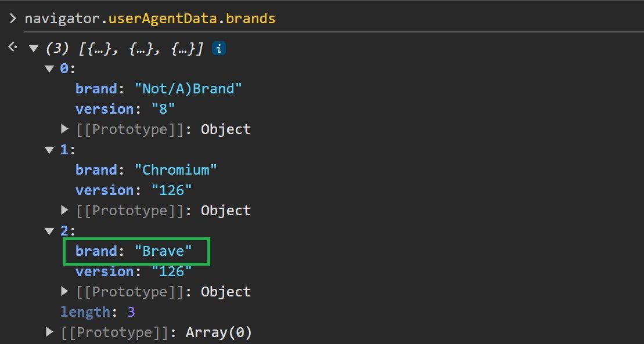The image size is (644, 344).
Task: Click the console input navigator.userAgentData.brands
Action: tap(150, 19)
